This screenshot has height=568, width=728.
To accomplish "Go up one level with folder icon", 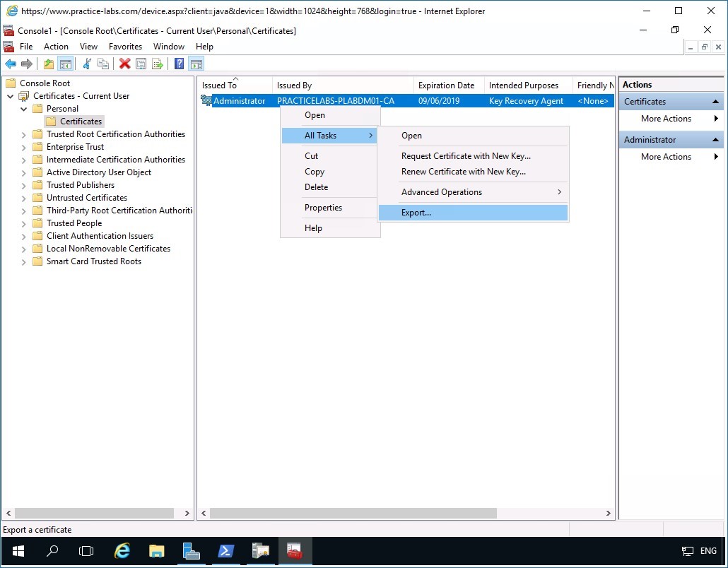I will (49, 64).
